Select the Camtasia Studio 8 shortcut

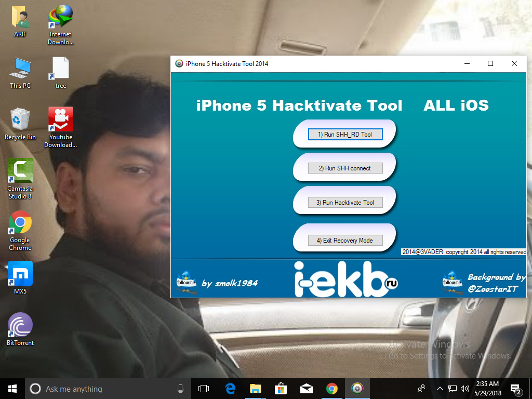20,179
